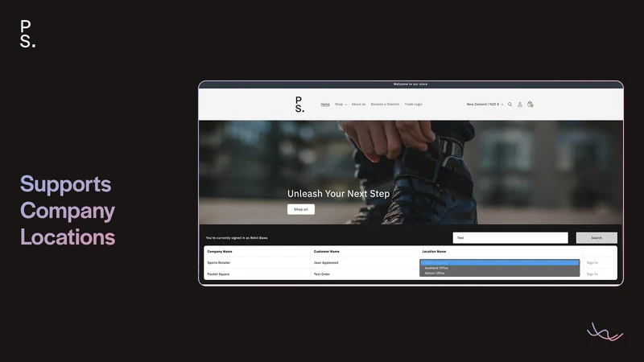This screenshot has height=362, width=644.
Task: Open the account user icon
Action: [519, 105]
